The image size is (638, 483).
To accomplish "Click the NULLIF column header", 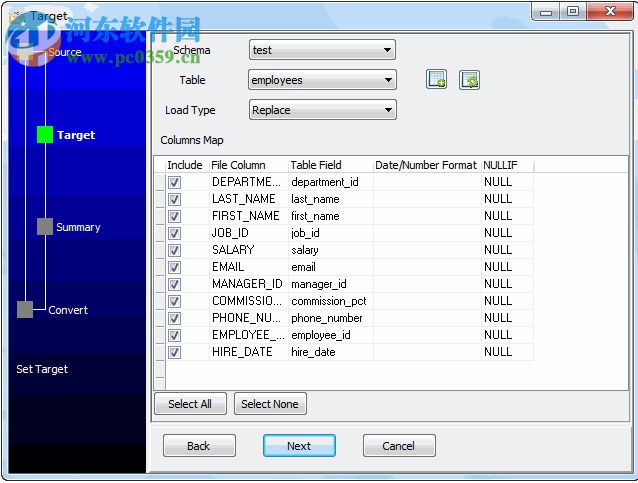I will click(507, 165).
